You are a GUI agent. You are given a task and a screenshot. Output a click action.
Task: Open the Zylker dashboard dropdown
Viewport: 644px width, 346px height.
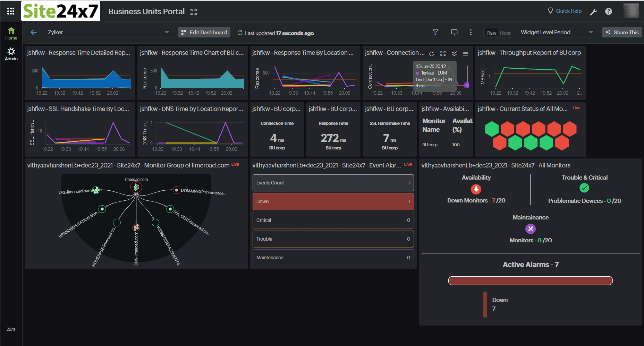coord(108,33)
